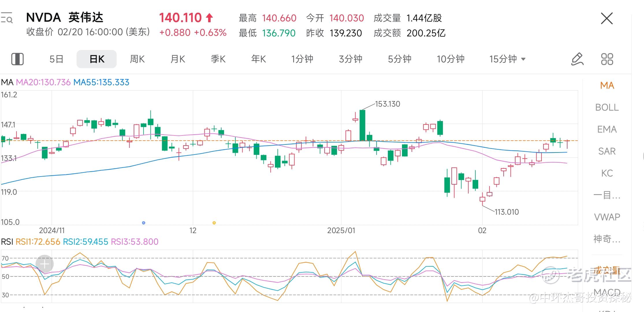This screenshot has height=312, width=644.
Task: Click the 成交量 1.44亿股 value
Action: (424, 18)
